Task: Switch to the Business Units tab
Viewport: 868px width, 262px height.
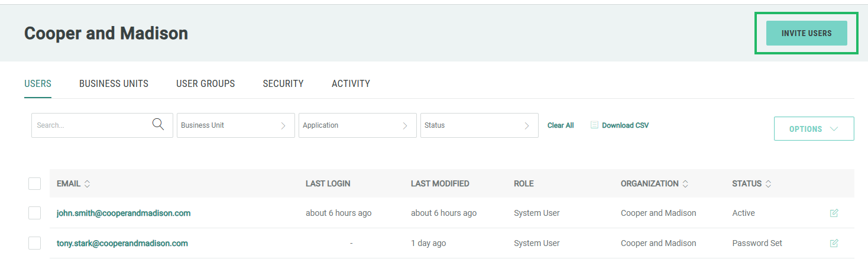Action: click(x=114, y=84)
